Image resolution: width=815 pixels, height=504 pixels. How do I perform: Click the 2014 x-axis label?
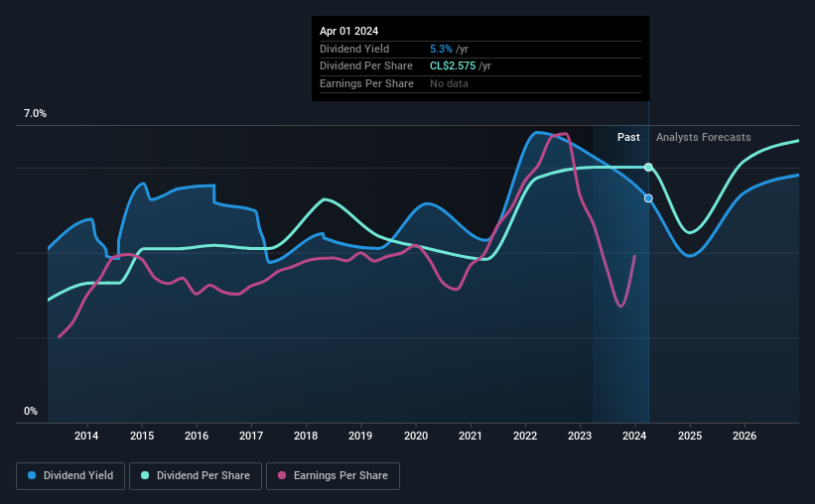point(86,436)
